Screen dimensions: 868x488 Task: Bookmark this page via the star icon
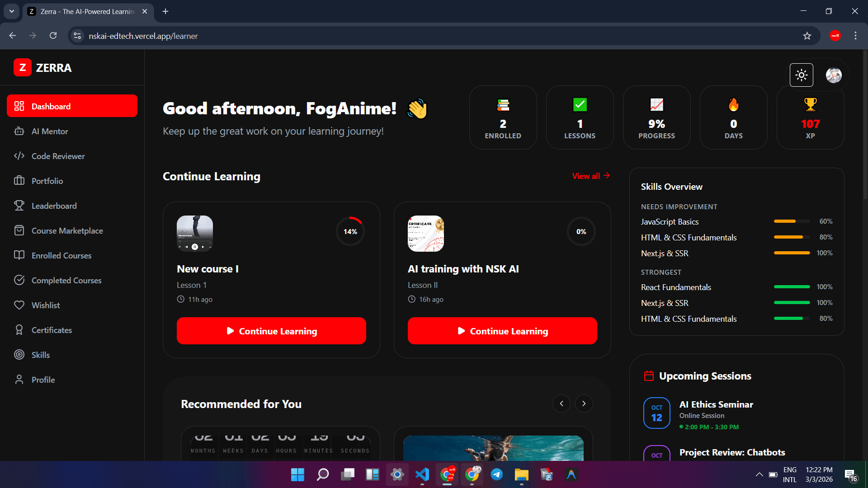(807, 36)
